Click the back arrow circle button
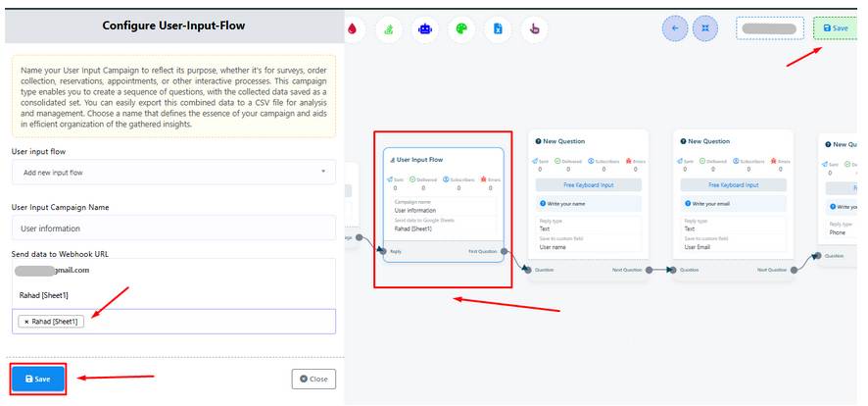 pos(675,28)
